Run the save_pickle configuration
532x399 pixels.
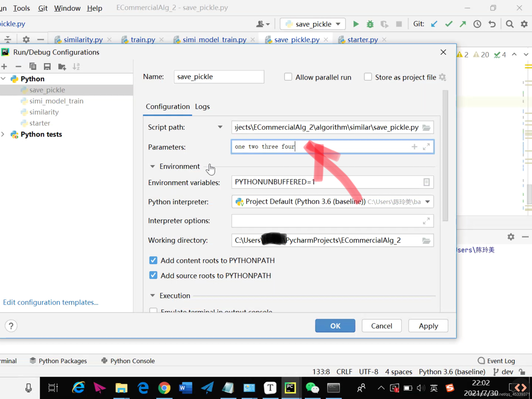point(356,24)
